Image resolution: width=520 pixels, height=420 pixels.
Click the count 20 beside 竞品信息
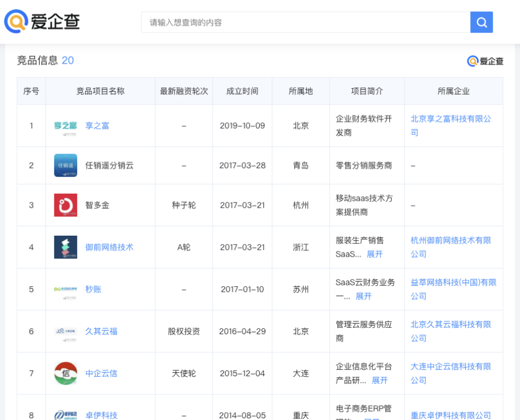click(68, 60)
